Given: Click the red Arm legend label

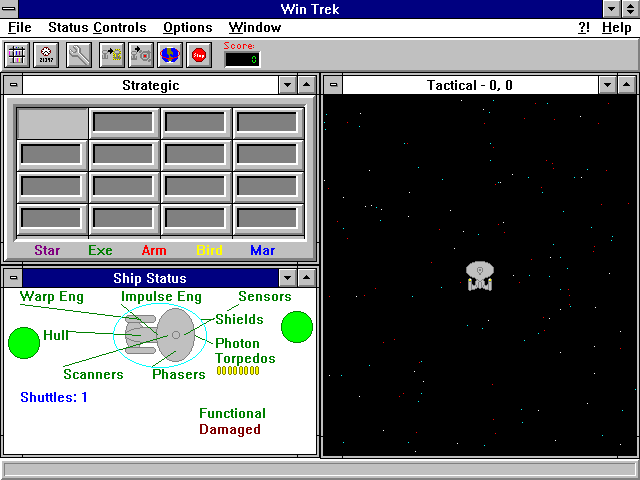Looking at the screenshot, I should coord(154,250).
